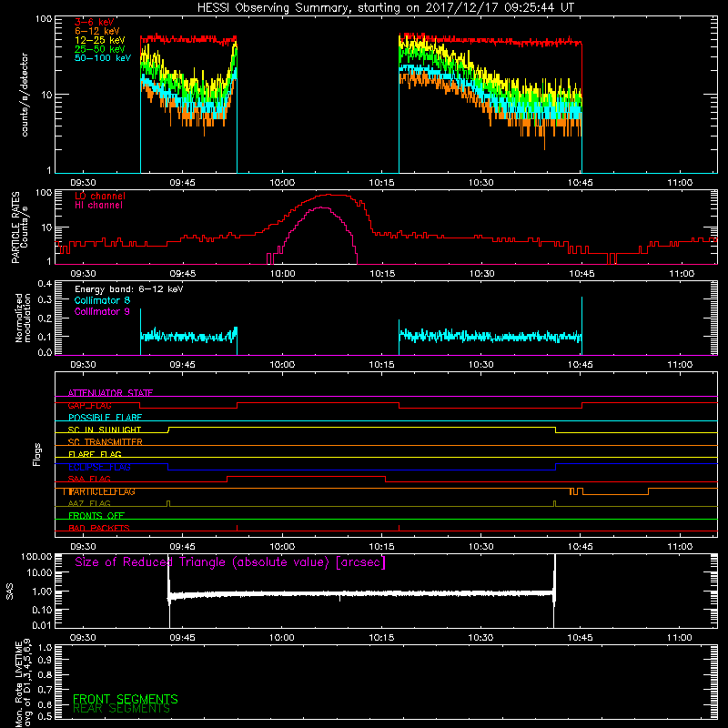Select the red 3-6 keV legend label

tap(95, 22)
